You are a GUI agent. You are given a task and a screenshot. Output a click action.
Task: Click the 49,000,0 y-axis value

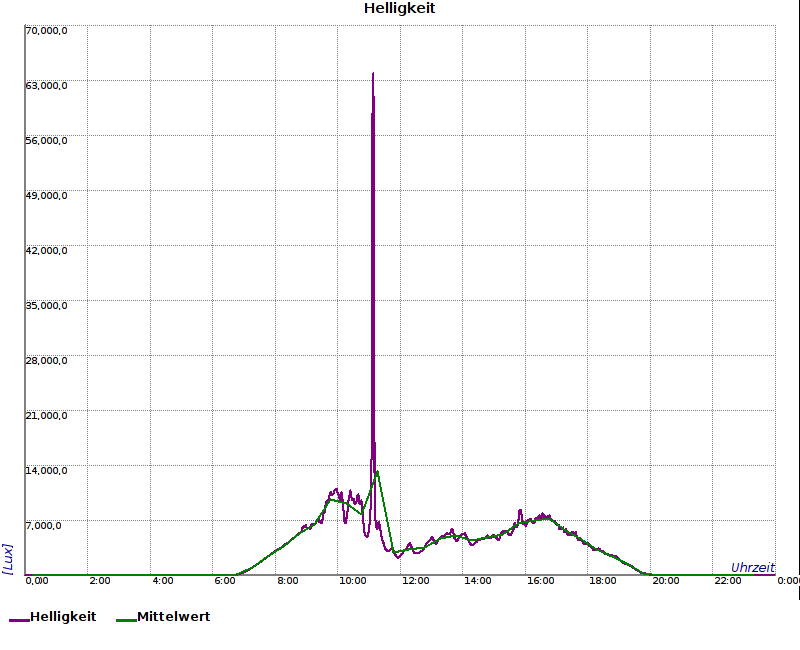(x=46, y=196)
